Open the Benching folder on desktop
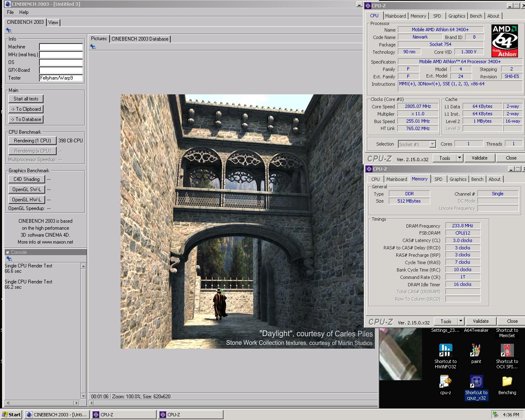The height and width of the screenshot is (420, 525). click(507, 385)
